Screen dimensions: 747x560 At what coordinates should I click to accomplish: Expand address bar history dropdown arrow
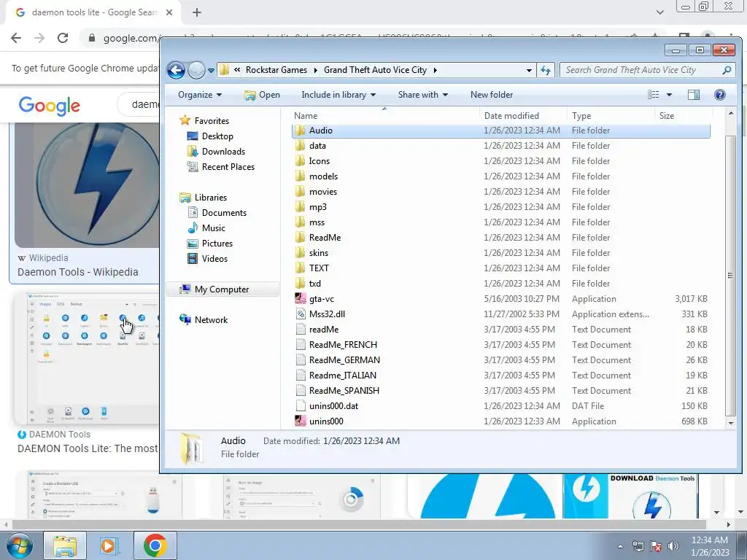pyautogui.click(x=529, y=71)
